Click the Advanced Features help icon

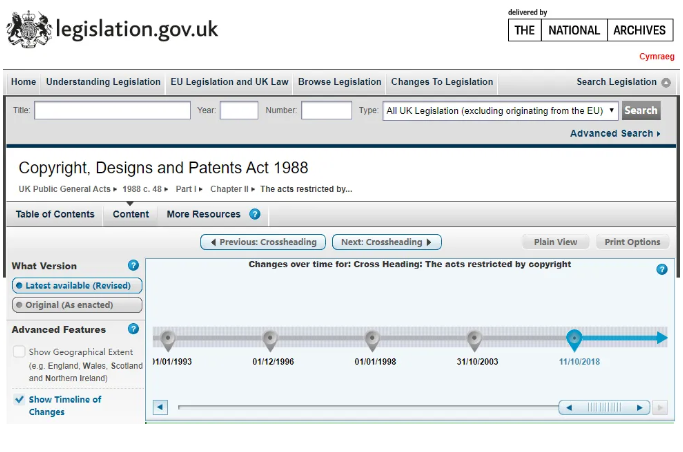pos(133,329)
